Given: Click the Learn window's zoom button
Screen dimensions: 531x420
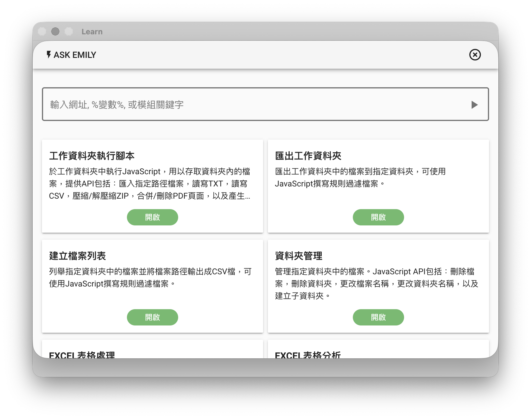Looking at the screenshot, I should (x=69, y=31).
